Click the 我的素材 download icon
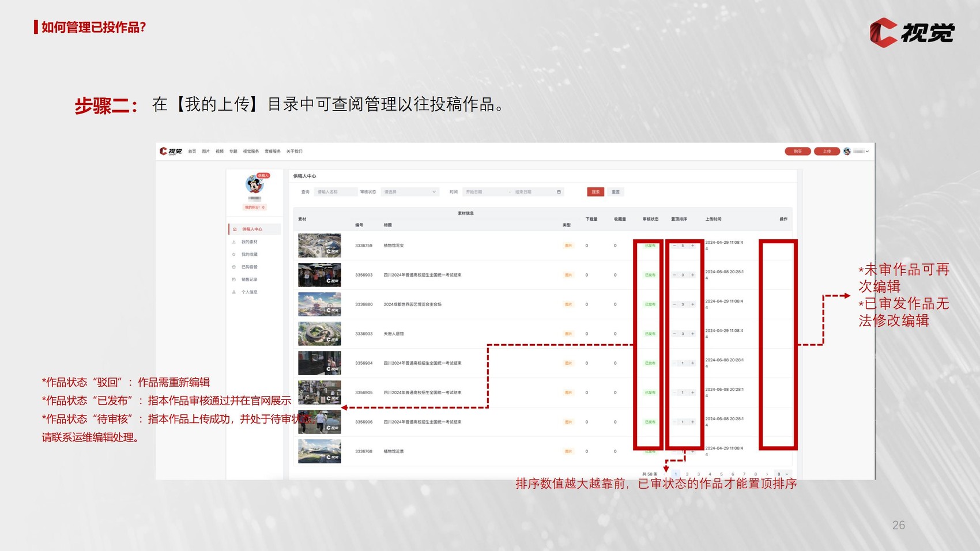This screenshot has height=551, width=980. (234, 242)
